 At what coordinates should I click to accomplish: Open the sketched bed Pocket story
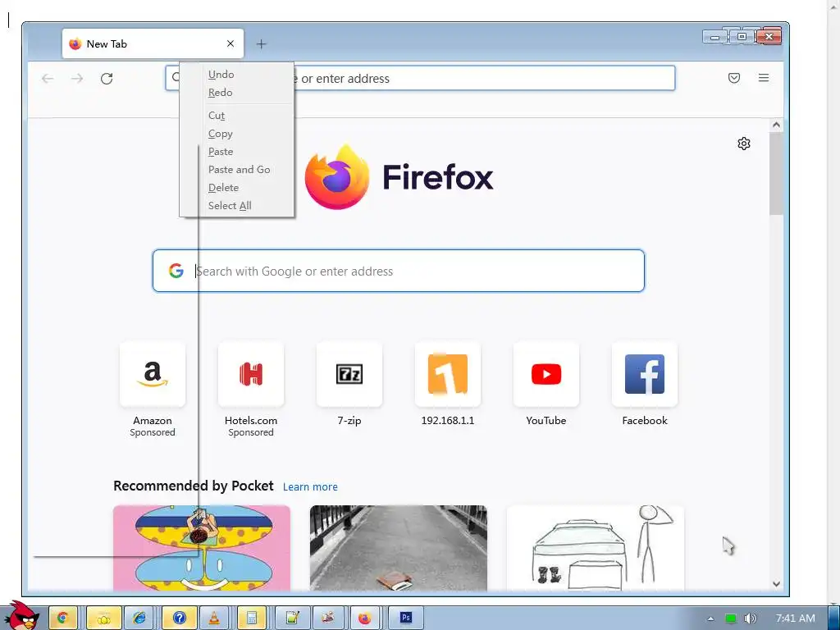pyautogui.click(x=596, y=547)
